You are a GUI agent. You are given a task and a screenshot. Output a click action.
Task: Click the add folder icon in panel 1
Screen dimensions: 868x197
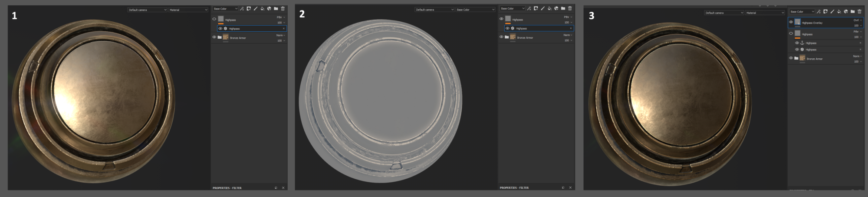click(x=276, y=9)
